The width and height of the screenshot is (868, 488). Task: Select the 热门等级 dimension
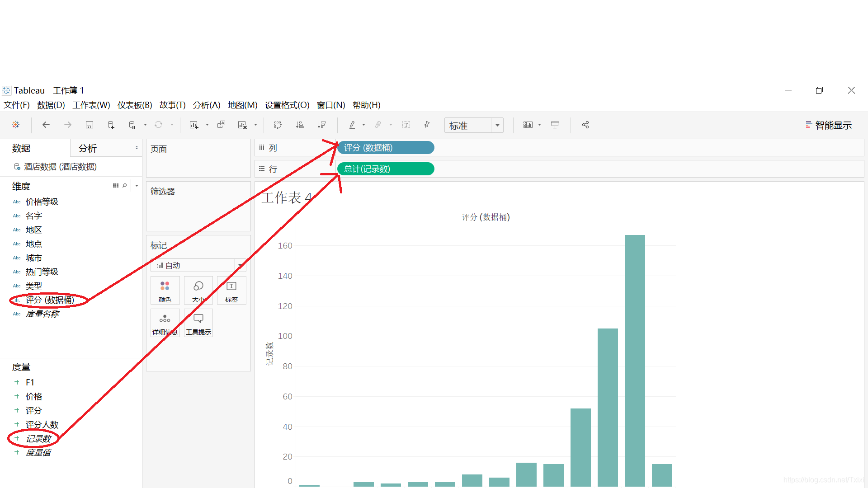(x=42, y=272)
